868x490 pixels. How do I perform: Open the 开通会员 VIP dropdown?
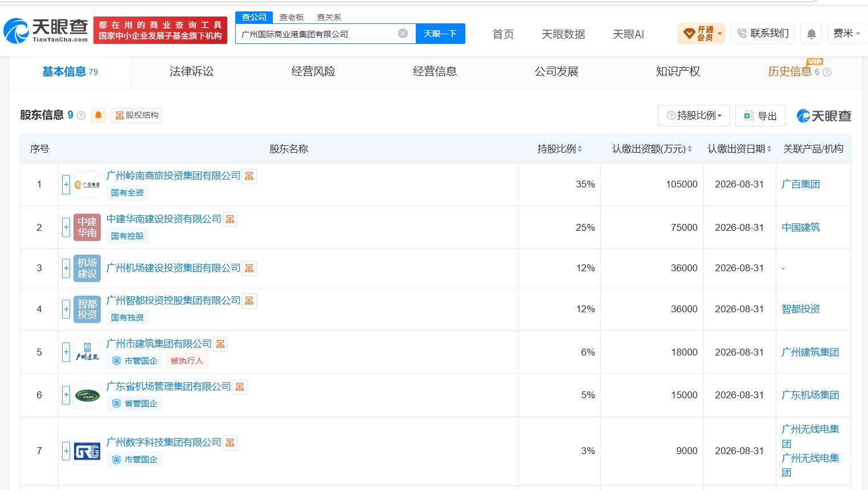coord(701,34)
